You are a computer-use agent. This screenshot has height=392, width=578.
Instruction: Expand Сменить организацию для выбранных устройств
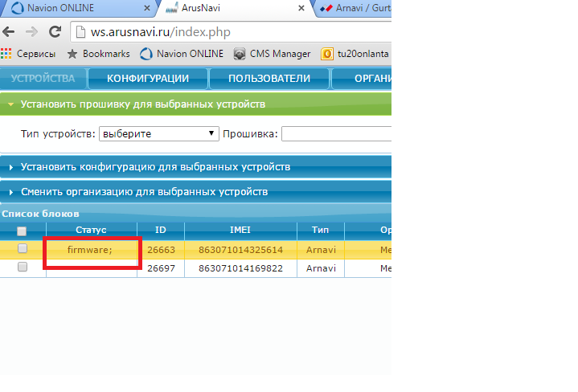[x=144, y=193]
